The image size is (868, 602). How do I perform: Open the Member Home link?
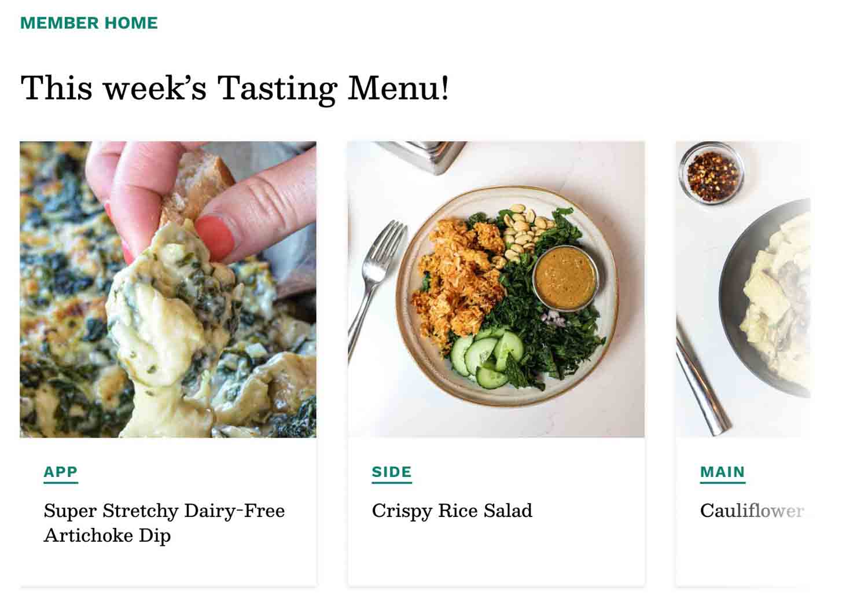click(x=89, y=23)
